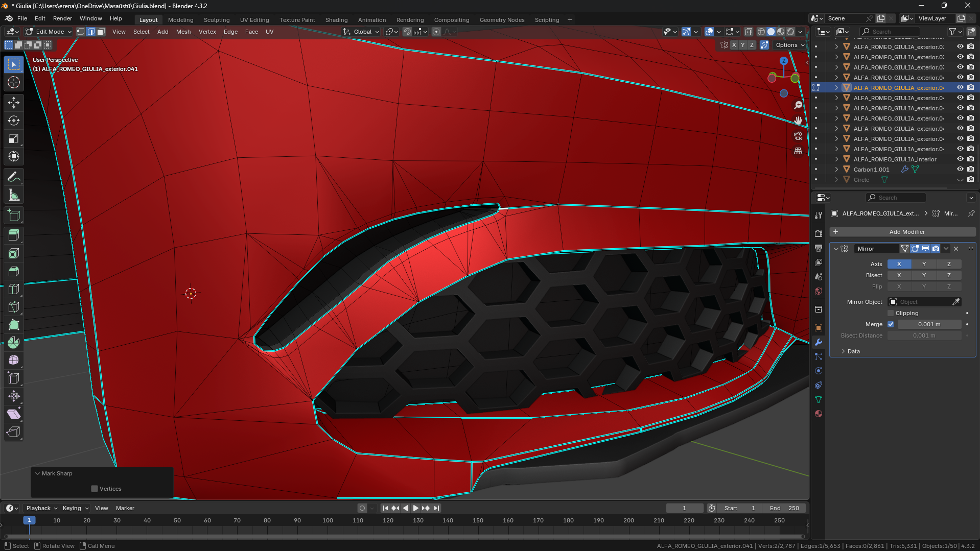Toggle the camera view icon

tap(798, 136)
